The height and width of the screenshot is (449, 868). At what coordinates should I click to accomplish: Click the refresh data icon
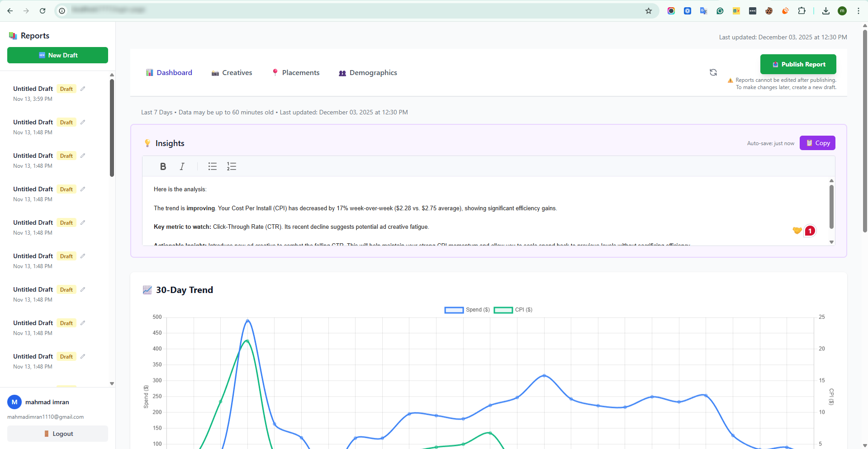(x=713, y=72)
